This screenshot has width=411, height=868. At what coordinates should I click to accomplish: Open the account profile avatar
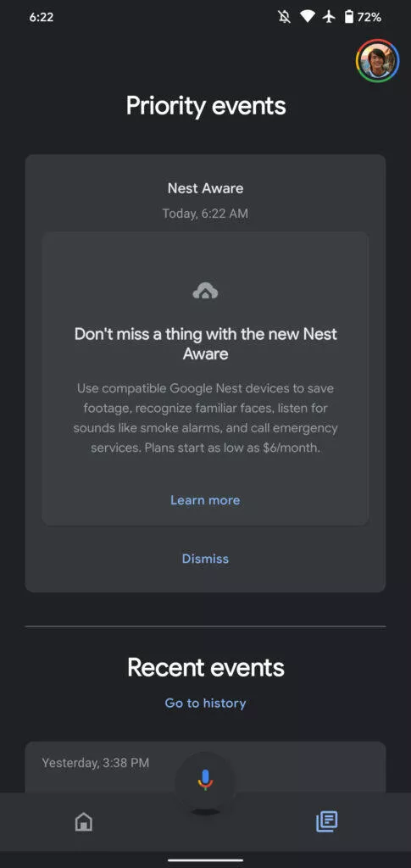point(377,61)
